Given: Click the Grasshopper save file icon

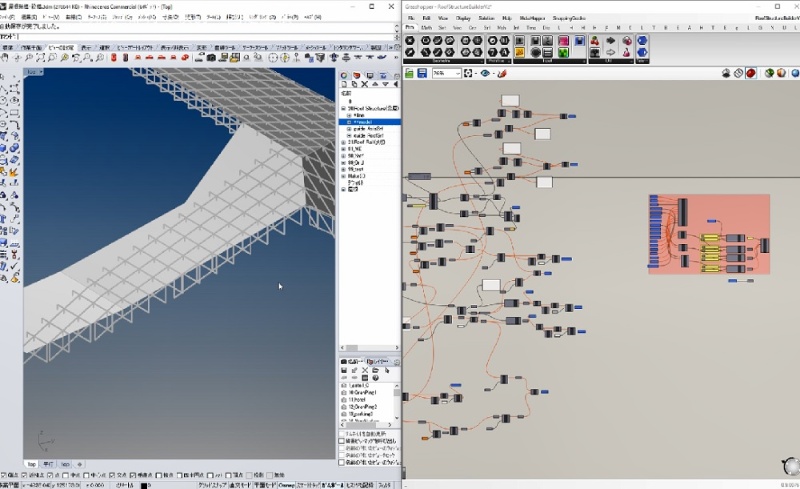Looking at the screenshot, I should pyautogui.click(x=423, y=73).
